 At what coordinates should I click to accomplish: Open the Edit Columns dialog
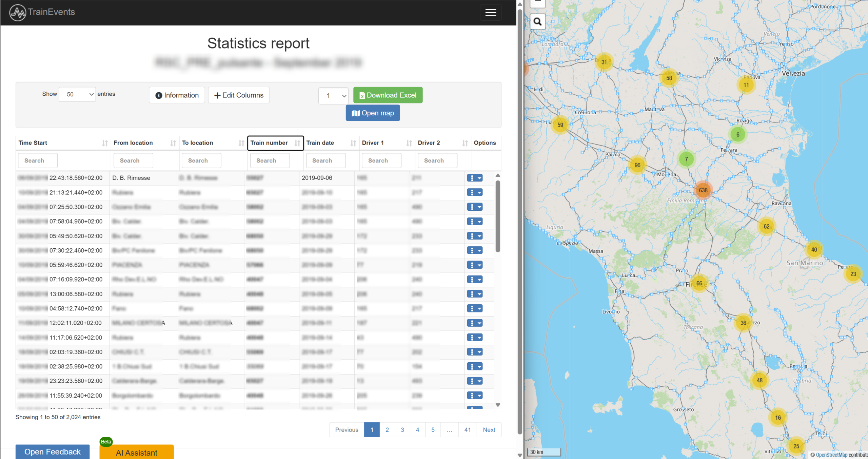tap(239, 95)
